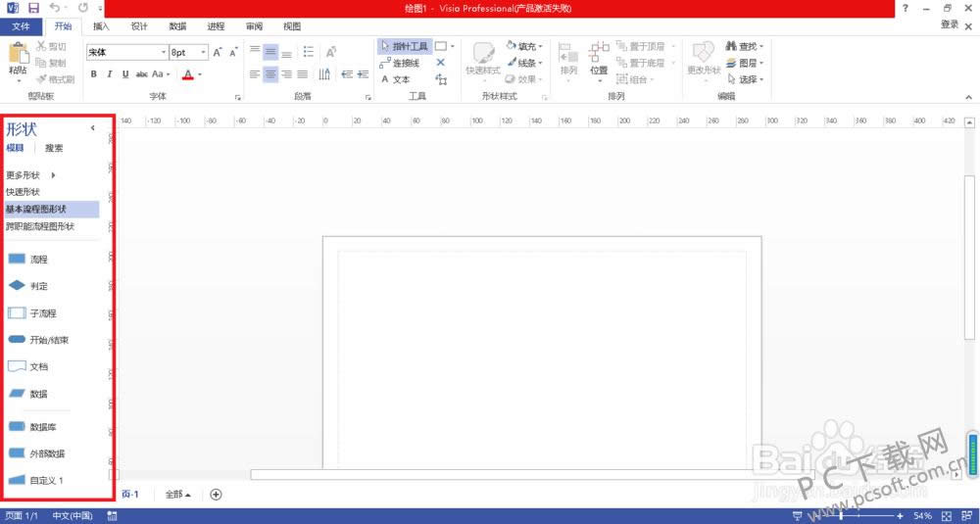
Task: Activate the Connector tool (连接线)
Action: pos(402,63)
